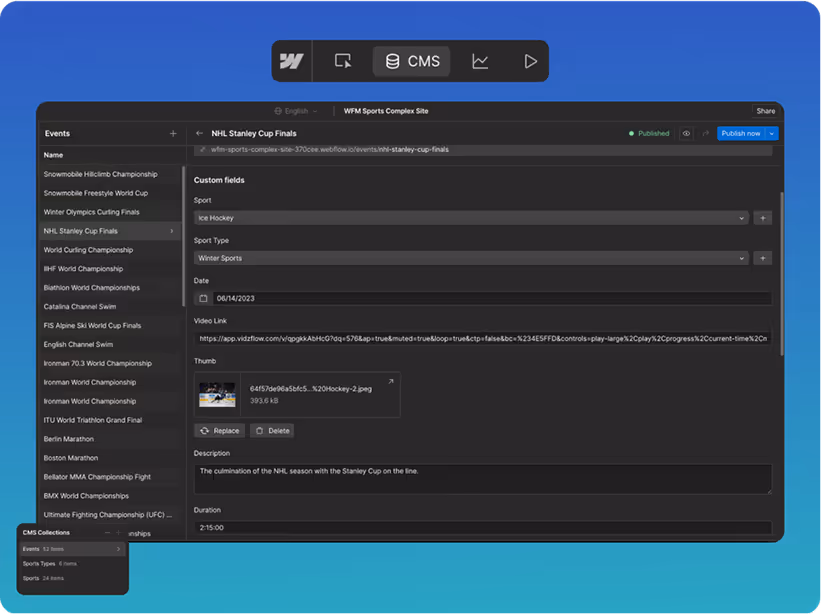
Task: Add a new Sport with plus button
Action: (762, 218)
